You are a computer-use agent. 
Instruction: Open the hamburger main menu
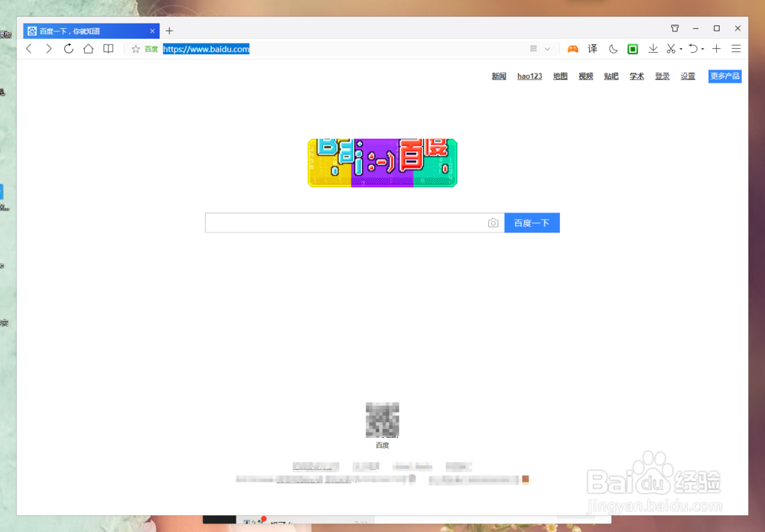[736, 49]
